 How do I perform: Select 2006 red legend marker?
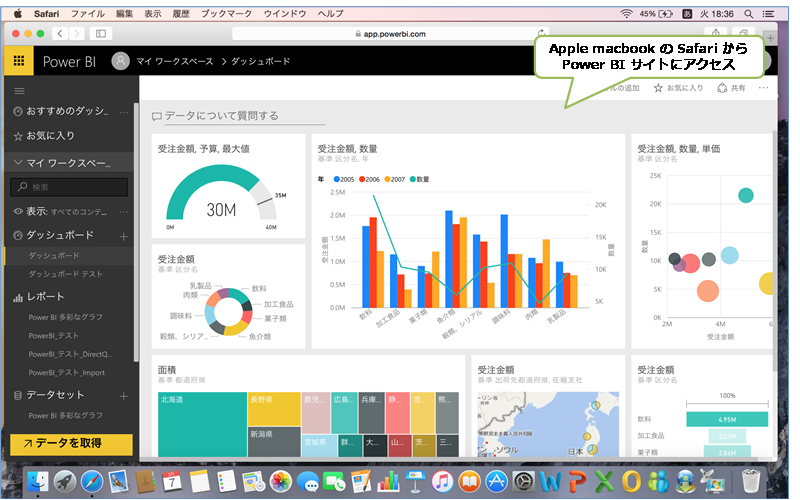pos(362,179)
